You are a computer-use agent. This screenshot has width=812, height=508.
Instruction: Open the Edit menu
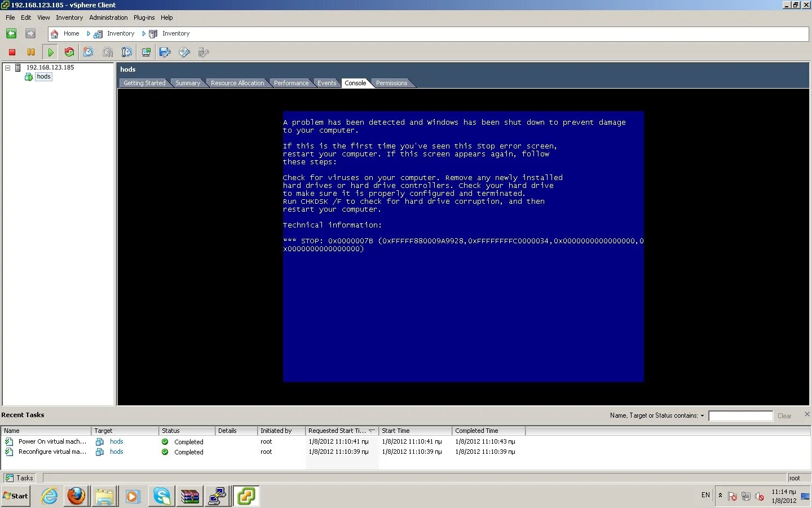pyautogui.click(x=26, y=17)
